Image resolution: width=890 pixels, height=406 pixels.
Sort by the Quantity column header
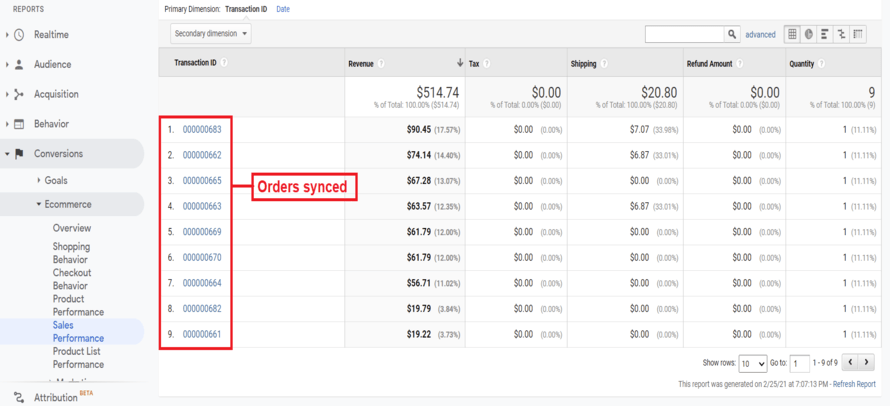pyautogui.click(x=801, y=64)
